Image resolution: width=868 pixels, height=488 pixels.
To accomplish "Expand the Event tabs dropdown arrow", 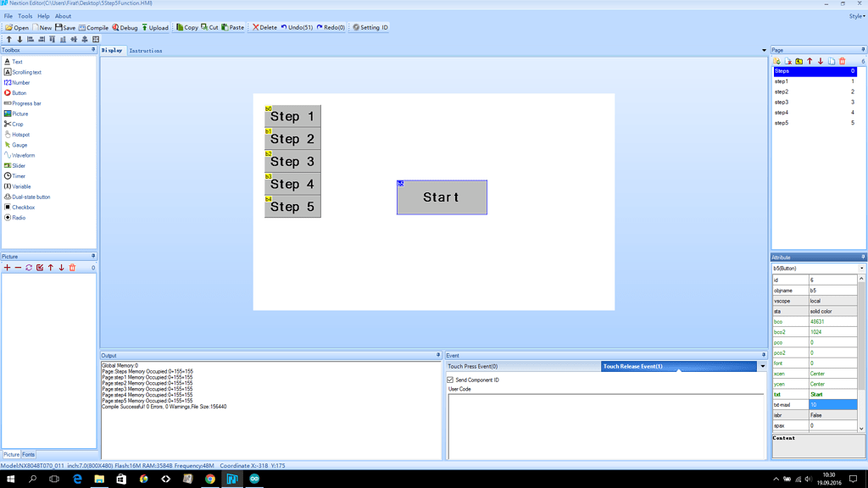I will pos(763,366).
